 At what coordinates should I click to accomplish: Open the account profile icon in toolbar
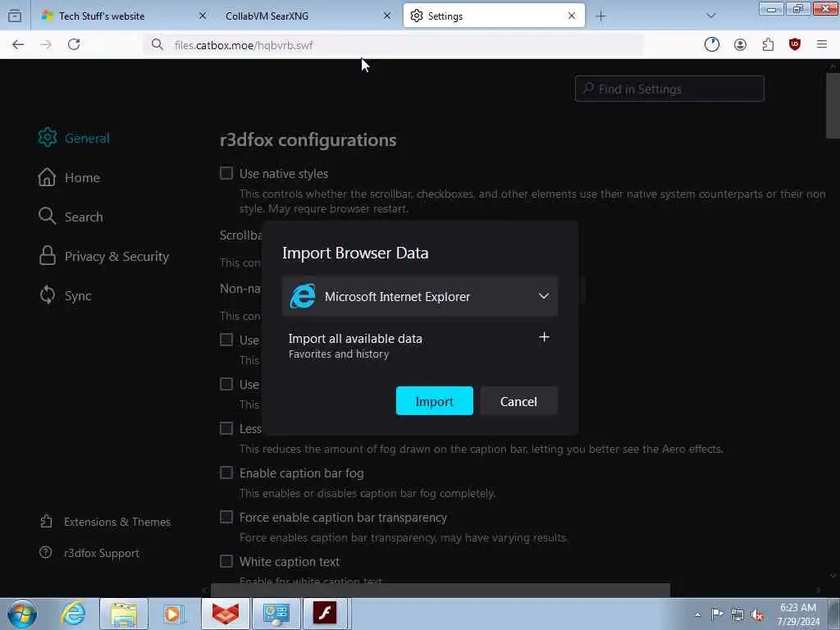[x=741, y=45]
